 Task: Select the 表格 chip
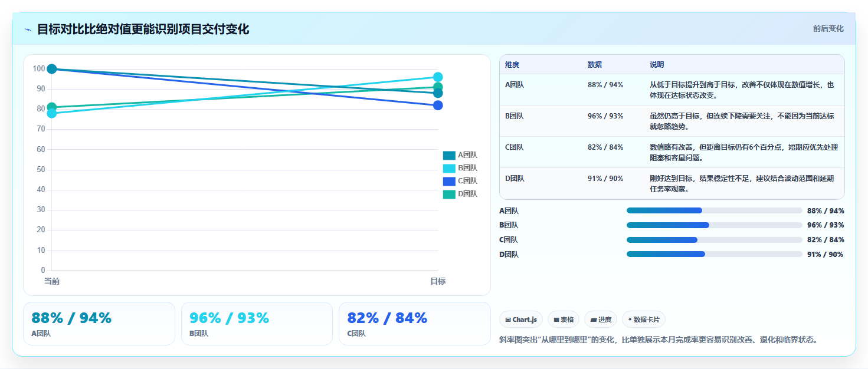click(564, 319)
